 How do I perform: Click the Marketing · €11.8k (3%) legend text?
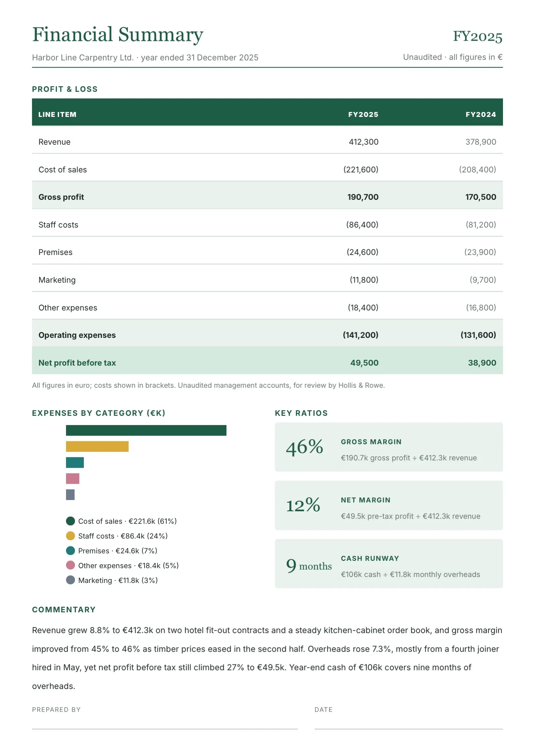pos(118,581)
